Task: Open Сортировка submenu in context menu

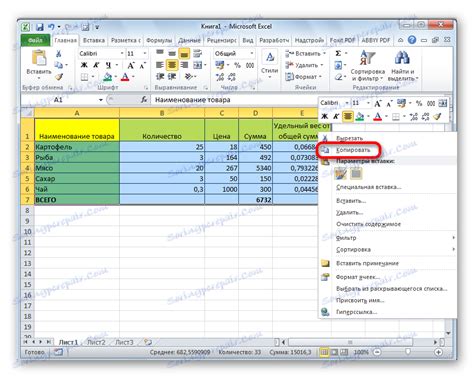Action: [x=387, y=249]
